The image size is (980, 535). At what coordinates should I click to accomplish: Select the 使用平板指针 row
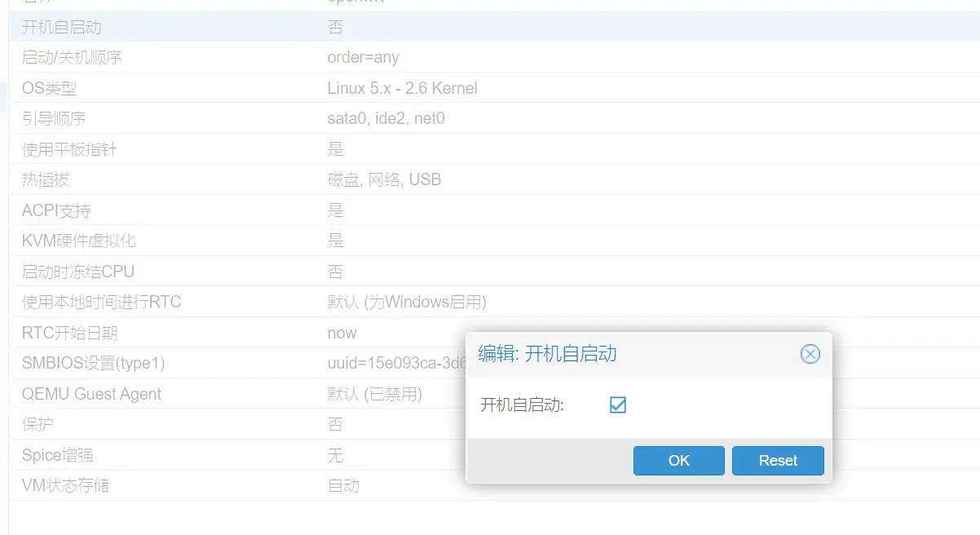495,149
